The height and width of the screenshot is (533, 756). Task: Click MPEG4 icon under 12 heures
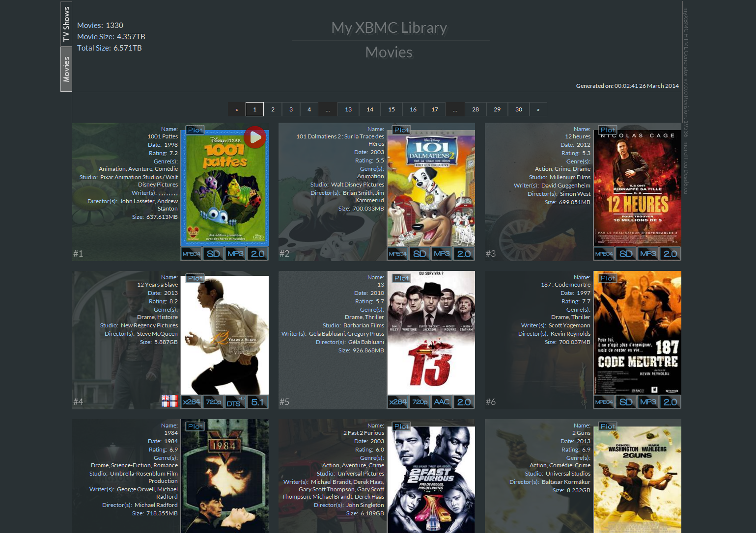point(604,254)
